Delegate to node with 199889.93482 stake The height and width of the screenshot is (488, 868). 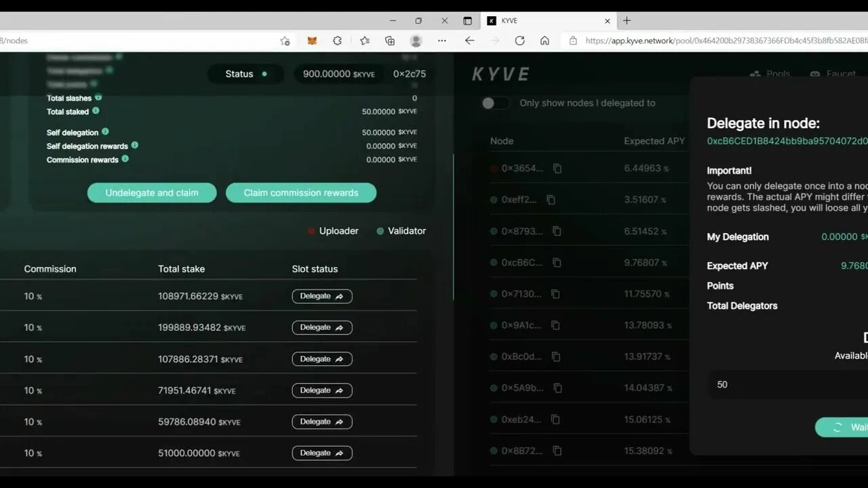[x=322, y=327]
